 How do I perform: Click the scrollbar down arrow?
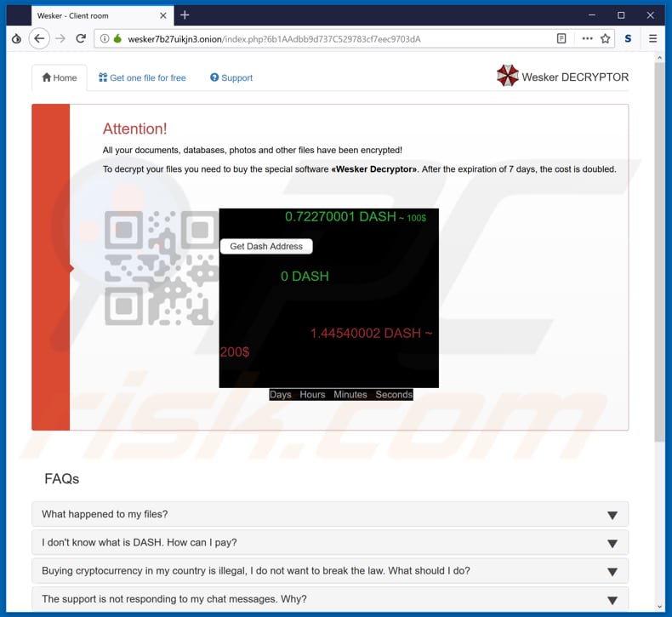click(659, 606)
